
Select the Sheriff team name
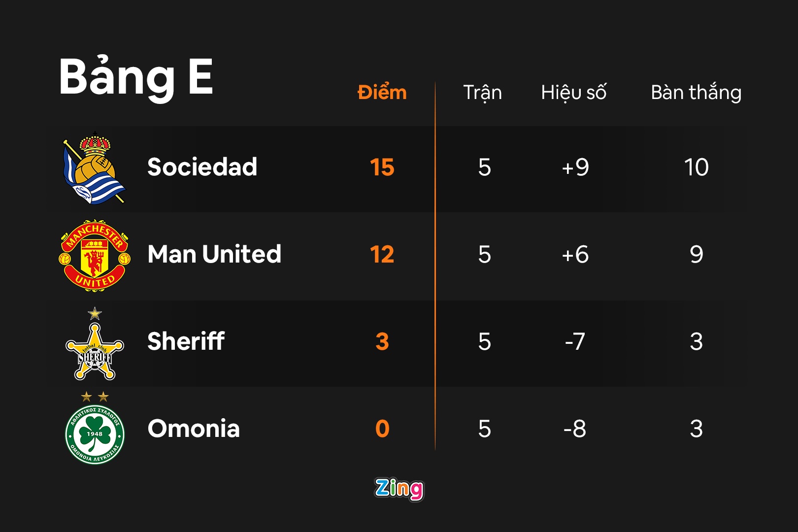tap(186, 341)
